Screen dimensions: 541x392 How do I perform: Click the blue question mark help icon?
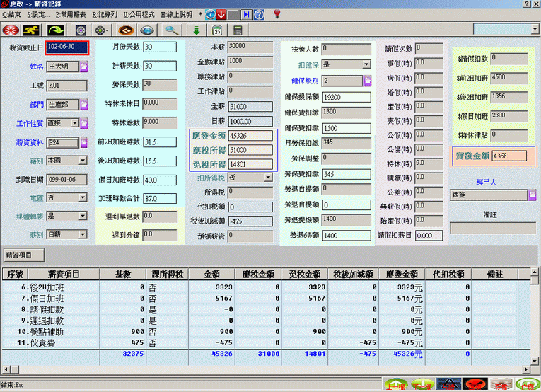[x=259, y=14]
